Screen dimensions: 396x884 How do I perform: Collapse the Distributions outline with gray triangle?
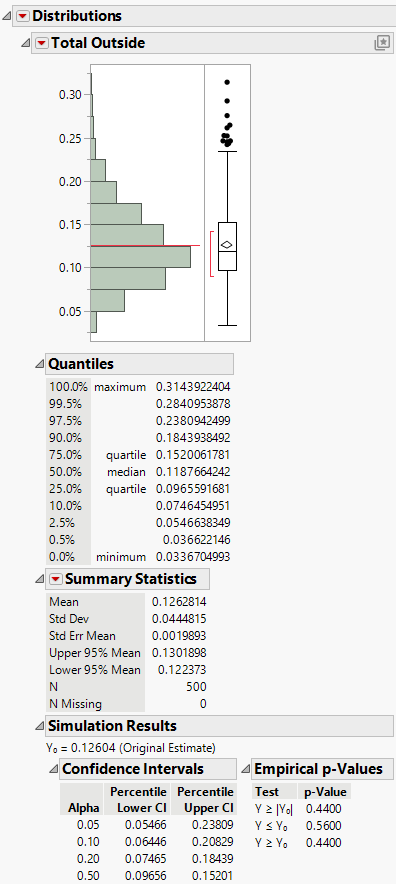click(7, 16)
